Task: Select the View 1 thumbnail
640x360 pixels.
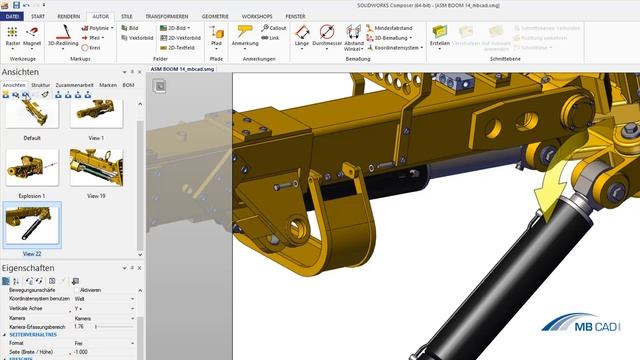Action: click(x=96, y=114)
